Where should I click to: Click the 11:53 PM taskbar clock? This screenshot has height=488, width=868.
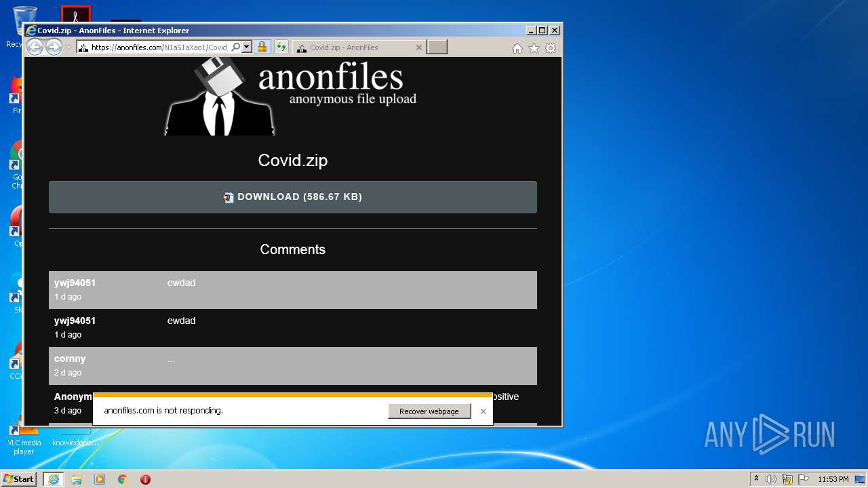click(833, 479)
